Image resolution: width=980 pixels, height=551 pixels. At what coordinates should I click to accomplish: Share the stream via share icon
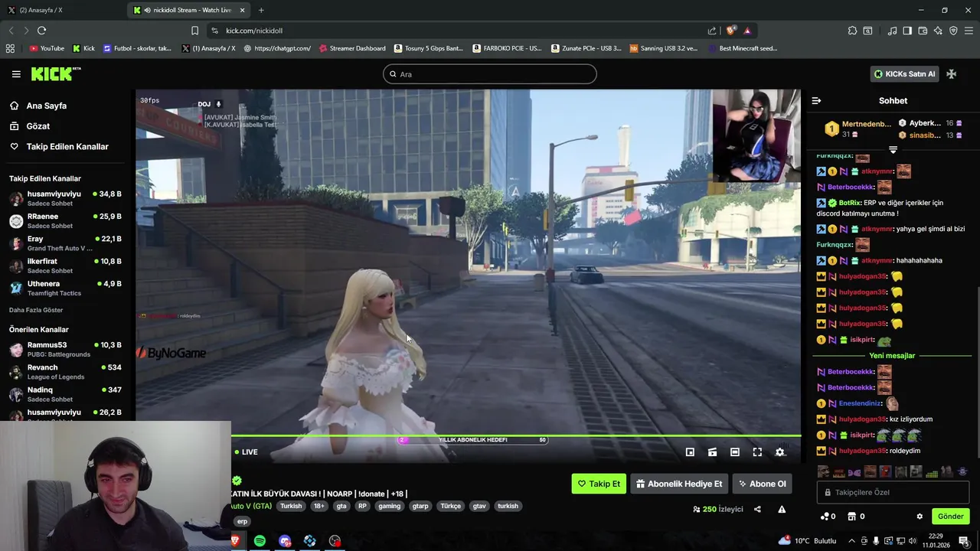coord(757,509)
